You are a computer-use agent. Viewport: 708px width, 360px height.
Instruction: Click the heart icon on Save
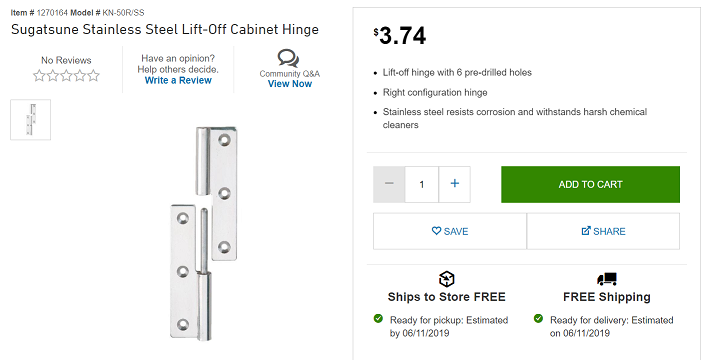point(436,231)
